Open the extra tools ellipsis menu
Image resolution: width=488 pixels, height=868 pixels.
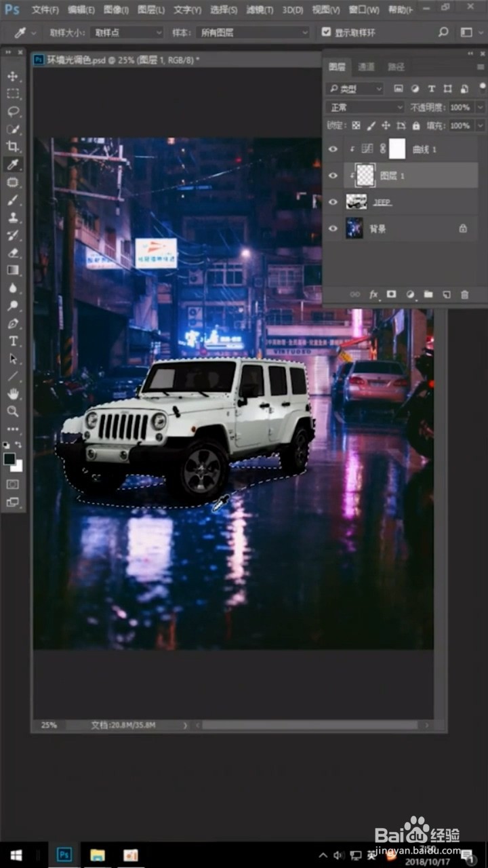click(x=13, y=429)
